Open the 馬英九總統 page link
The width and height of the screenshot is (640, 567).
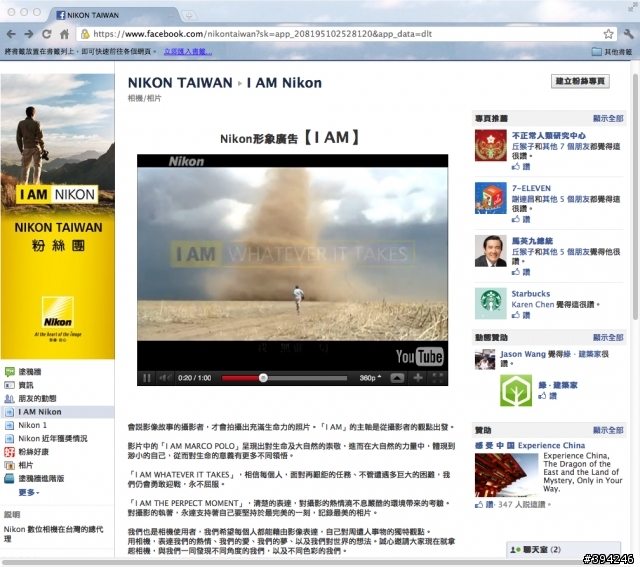532,241
